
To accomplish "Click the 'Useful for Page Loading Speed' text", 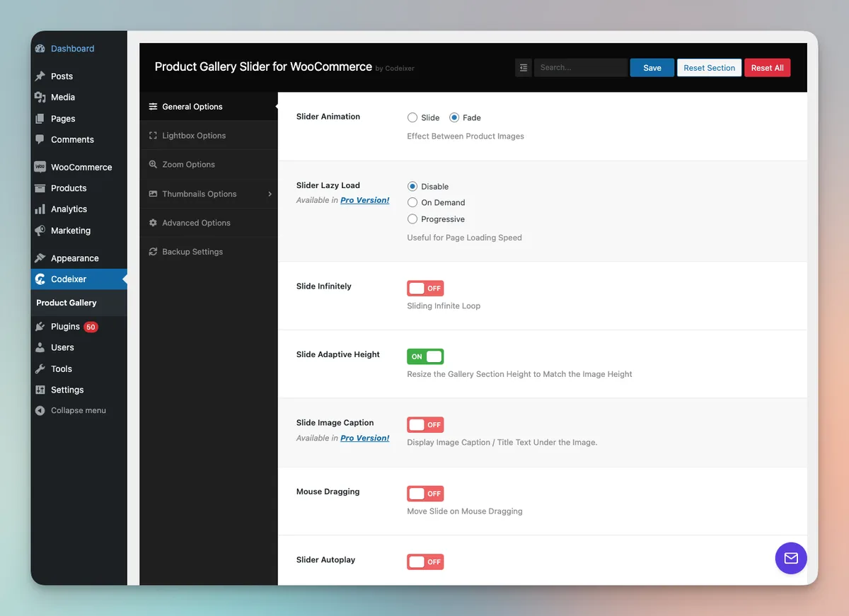I will (464, 238).
